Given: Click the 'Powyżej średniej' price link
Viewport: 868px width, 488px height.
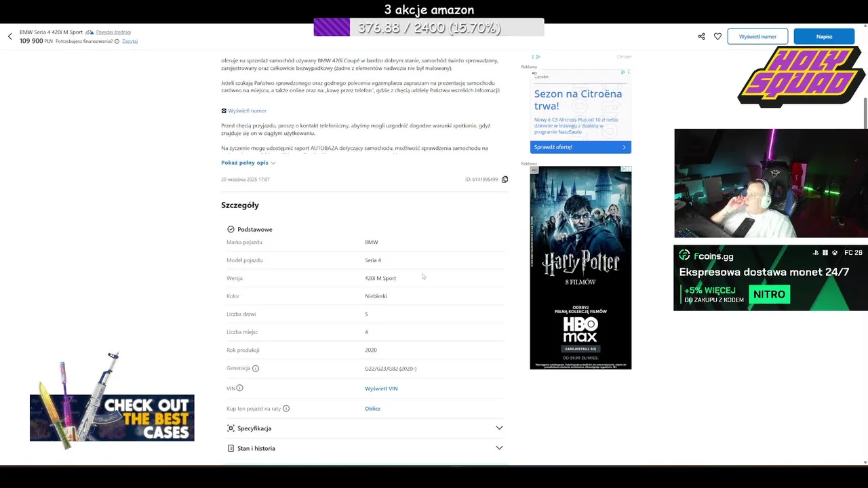Looking at the screenshot, I should pyautogui.click(x=113, y=32).
